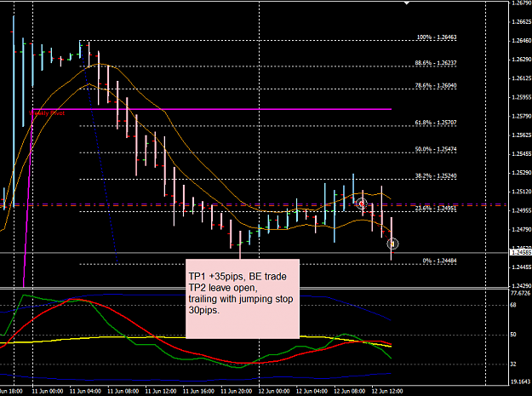Click the 32 level on indicator scale
Screen dimensions: 532x396
[x=513, y=364]
